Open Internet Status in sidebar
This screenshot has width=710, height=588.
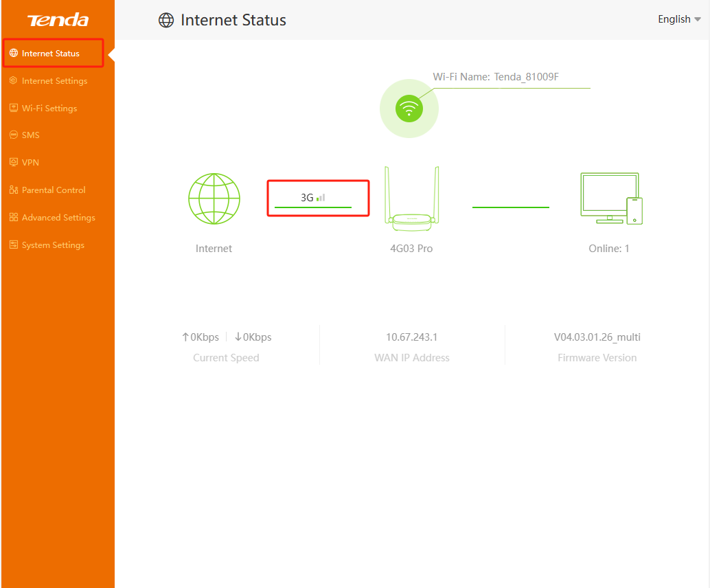point(50,54)
